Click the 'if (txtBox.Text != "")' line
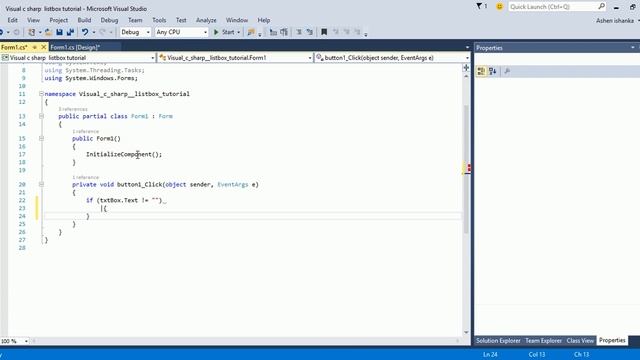 click(x=124, y=200)
